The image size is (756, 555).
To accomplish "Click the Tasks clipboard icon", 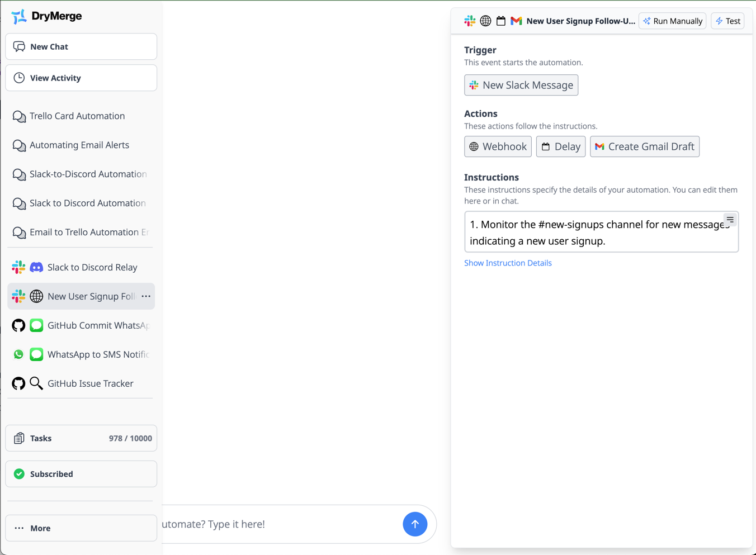I will pyautogui.click(x=19, y=438).
